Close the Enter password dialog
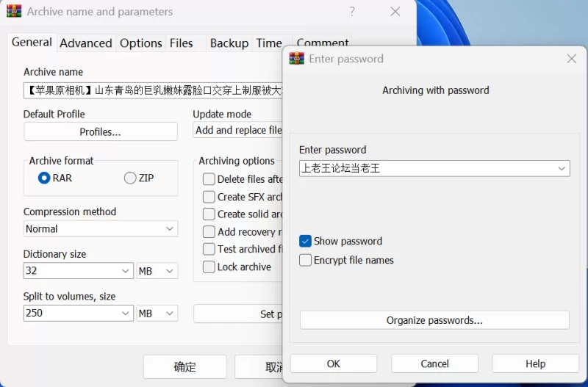 pos(572,59)
